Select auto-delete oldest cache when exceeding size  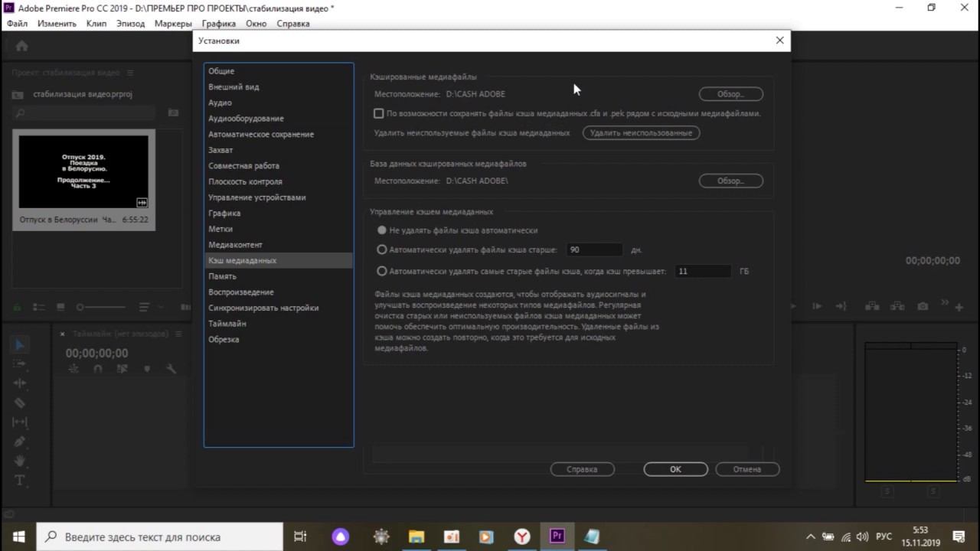(382, 271)
